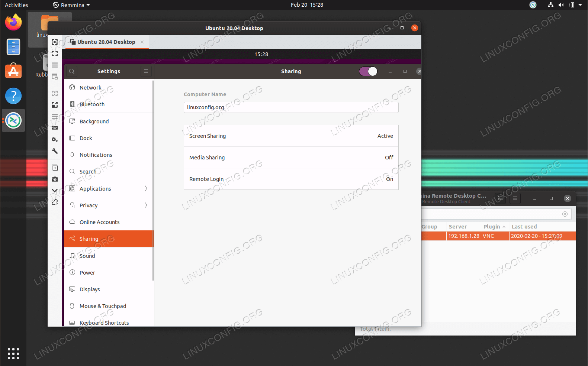Open the clock Feb 20 15:28 menu
The image size is (588, 366).
pos(307,5)
